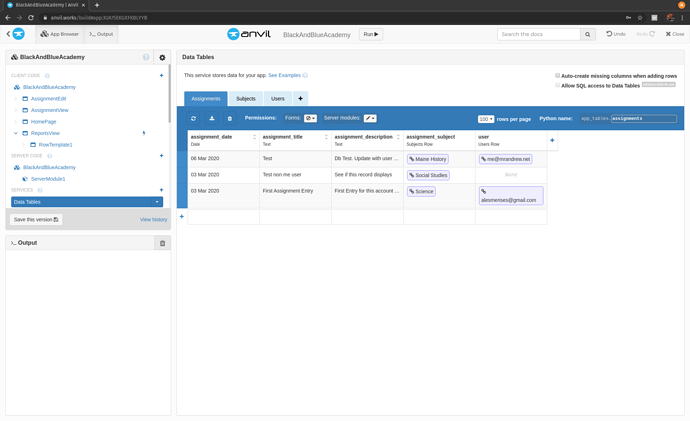Click info icon beside SERVICES label
Screen dimensions: 690x421
click(x=40, y=190)
